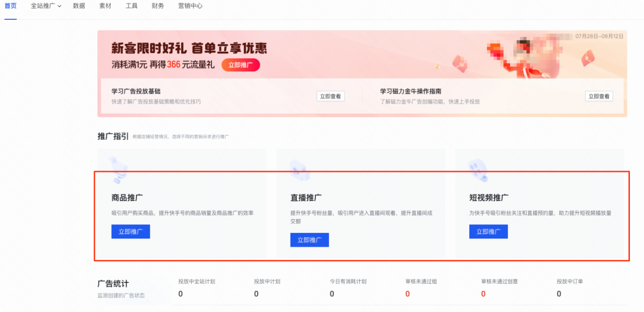
Task: Click the red 审核未通过创意 count
Action: tap(483, 294)
